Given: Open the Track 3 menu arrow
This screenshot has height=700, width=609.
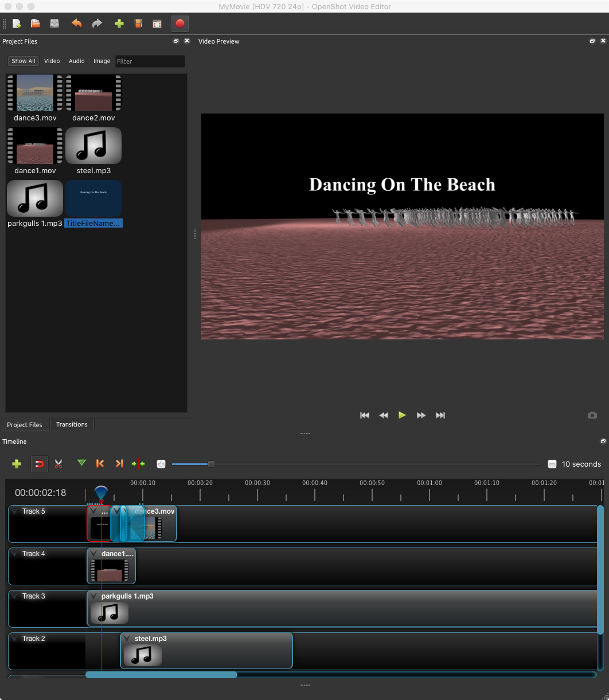Looking at the screenshot, I should pos(14,596).
